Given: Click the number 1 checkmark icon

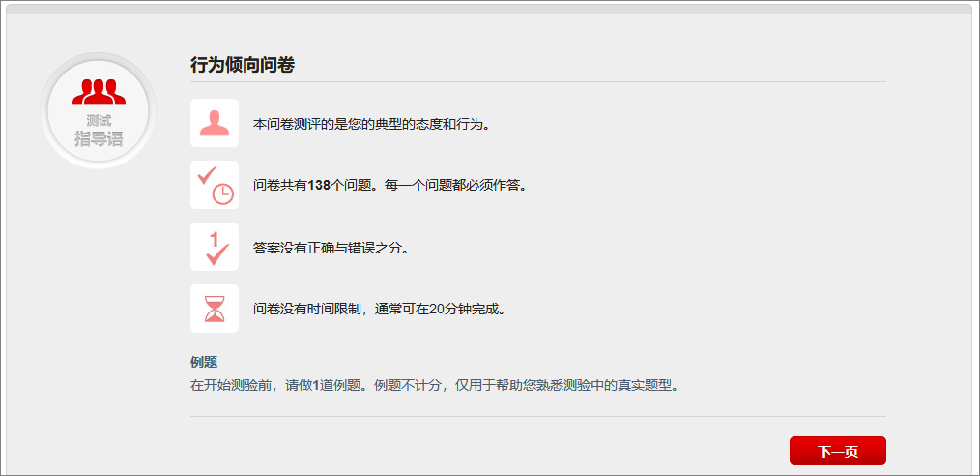Looking at the screenshot, I should point(215,247).
